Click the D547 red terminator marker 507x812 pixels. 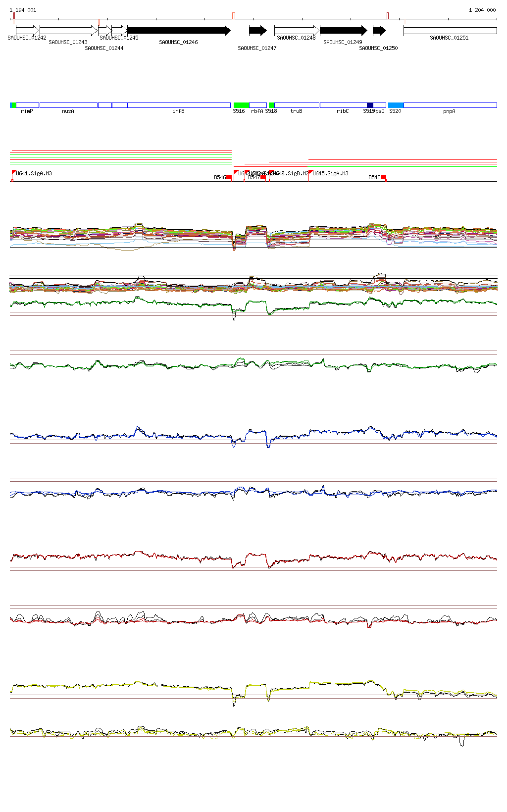(x=263, y=177)
